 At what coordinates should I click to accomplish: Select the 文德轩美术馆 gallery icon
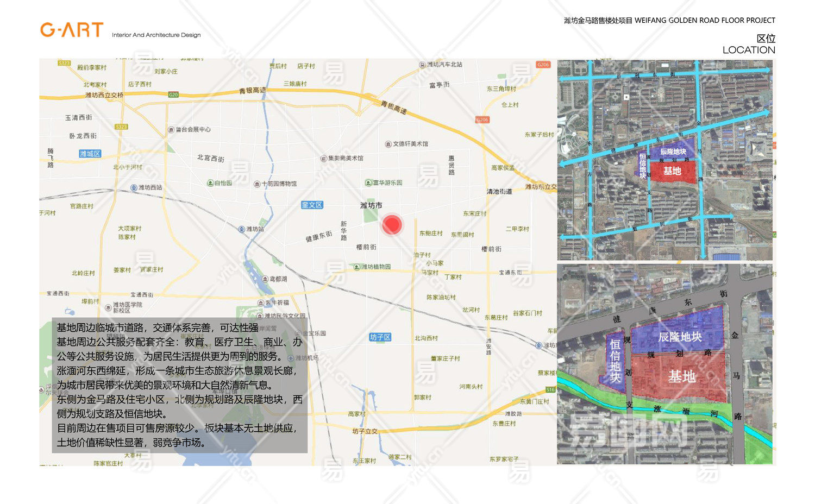pyautogui.click(x=388, y=144)
